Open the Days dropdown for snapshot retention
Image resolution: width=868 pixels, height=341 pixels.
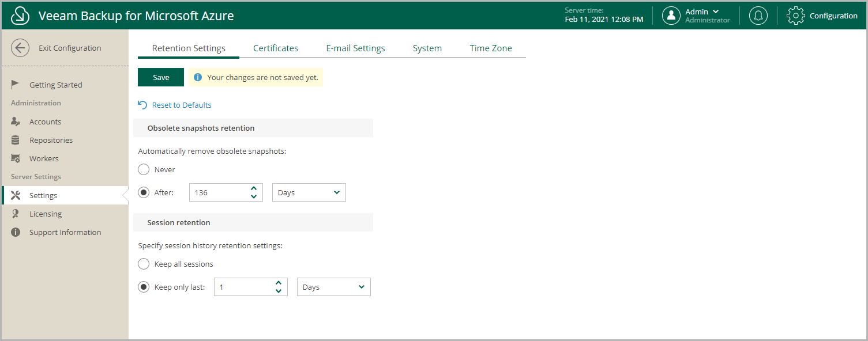pos(309,192)
